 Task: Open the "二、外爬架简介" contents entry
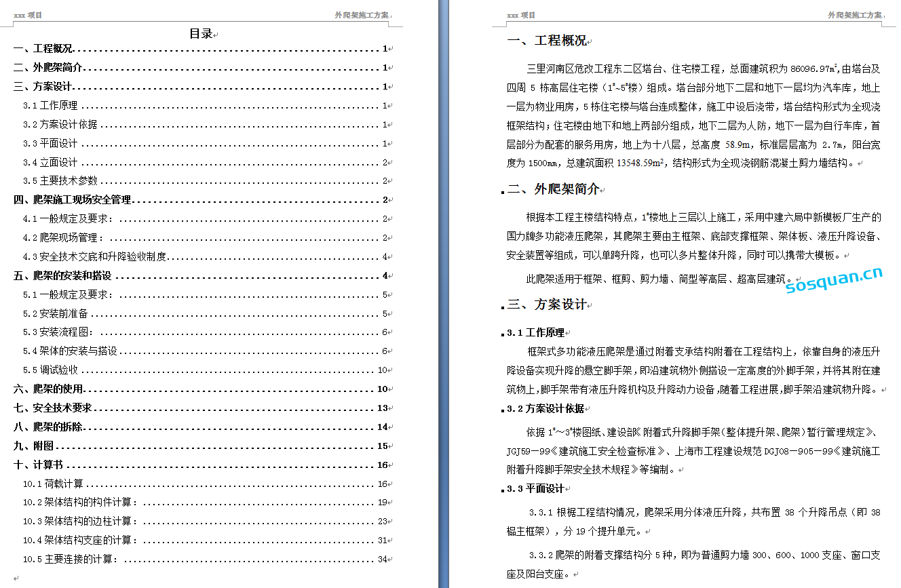(x=48, y=68)
